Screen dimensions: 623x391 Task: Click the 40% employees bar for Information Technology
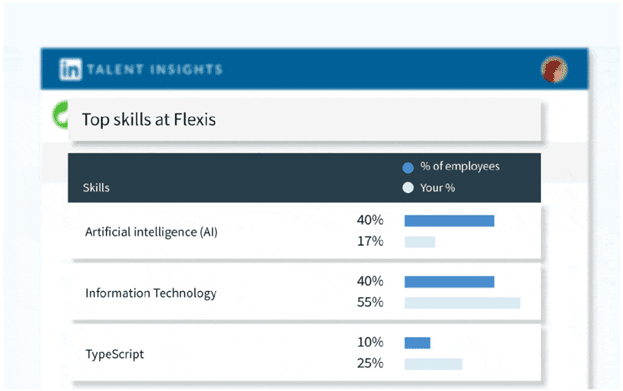449,282
